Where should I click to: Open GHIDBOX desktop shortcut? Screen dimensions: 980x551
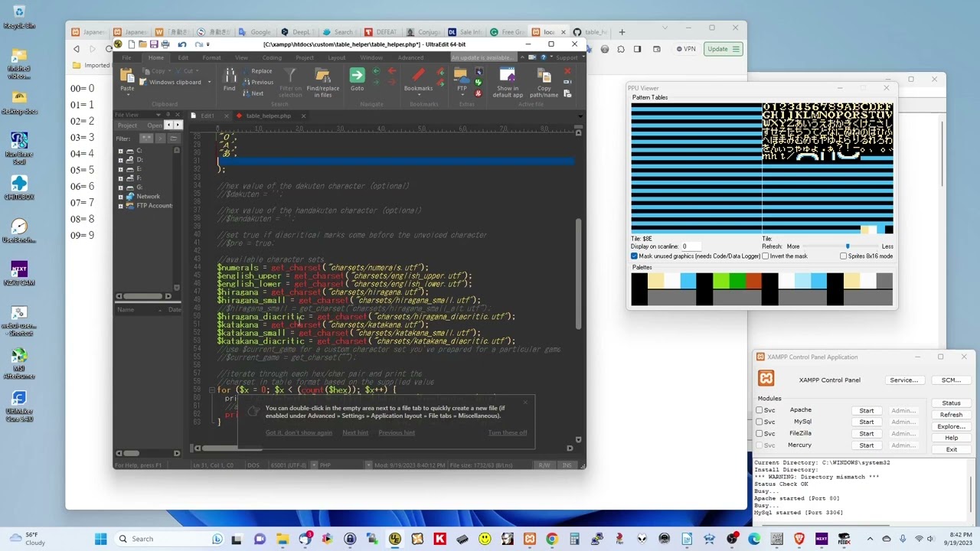tap(19, 187)
